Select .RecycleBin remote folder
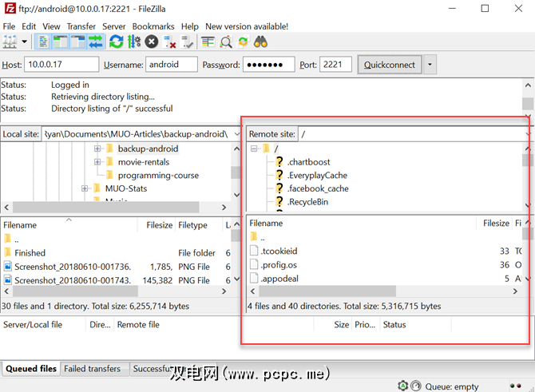 pos(307,202)
